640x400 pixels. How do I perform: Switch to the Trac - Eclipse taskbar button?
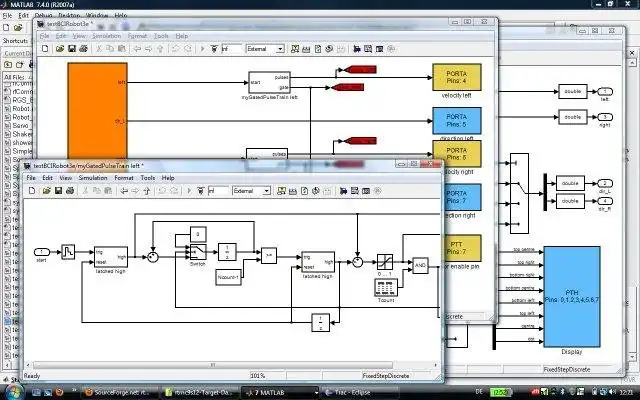click(358, 392)
